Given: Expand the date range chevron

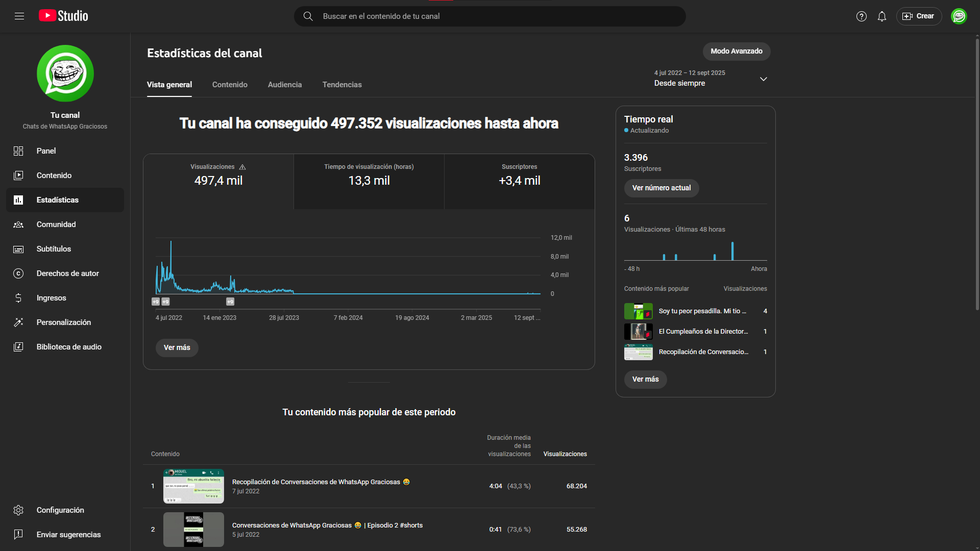Looking at the screenshot, I should tap(764, 79).
